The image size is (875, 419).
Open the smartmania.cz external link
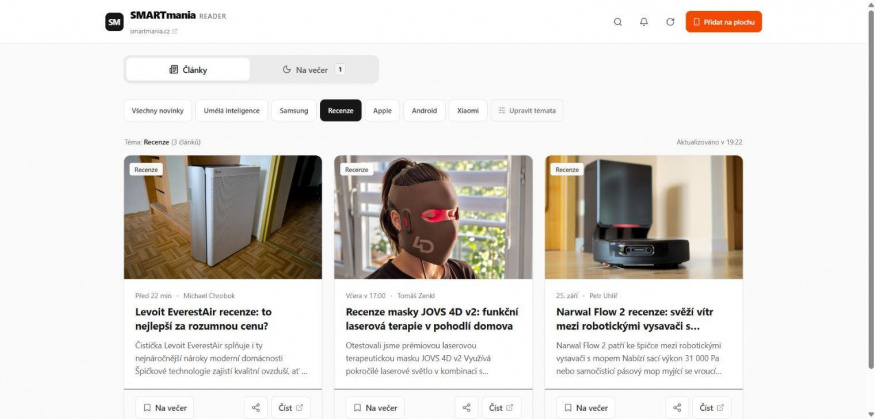153,32
